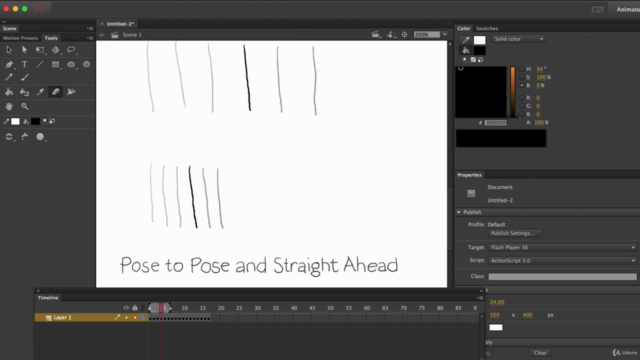The width and height of the screenshot is (640, 360).
Task: Click the Edit Symbols icon above stage
Action: pos(391,35)
